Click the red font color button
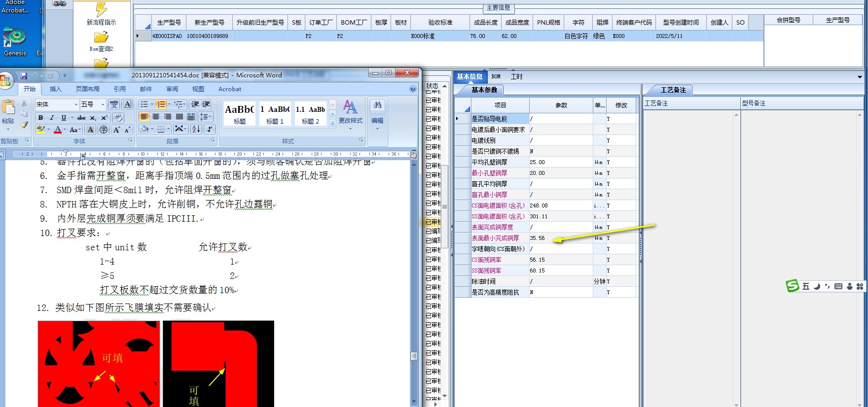This screenshot has width=868, height=407. tap(58, 130)
